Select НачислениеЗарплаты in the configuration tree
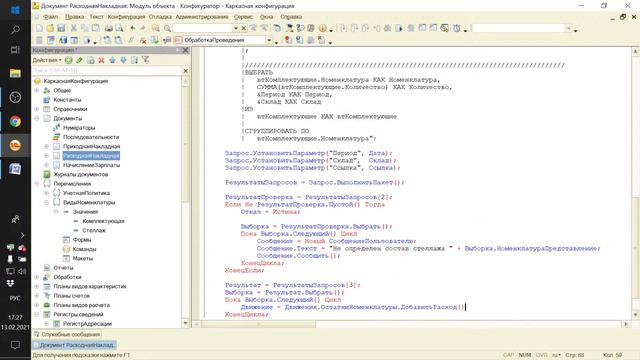Viewport: 640px width, 360px height. [x=91, y=165]
